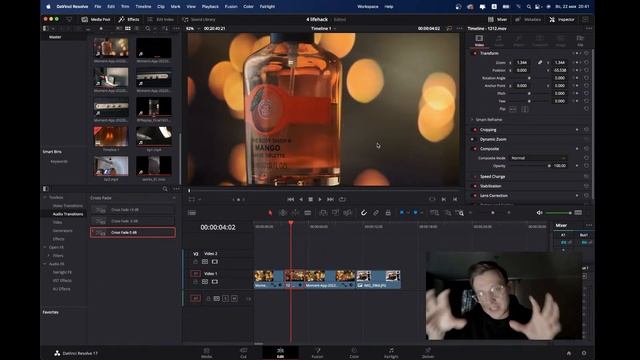
Task: Click the Flip horizontal icon
Action: pos(513,109)
